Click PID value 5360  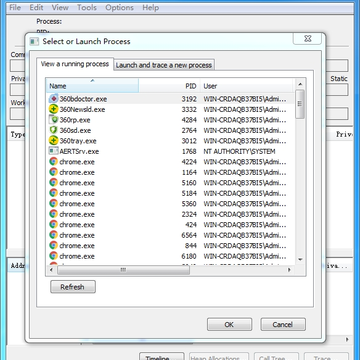point(189,204)
